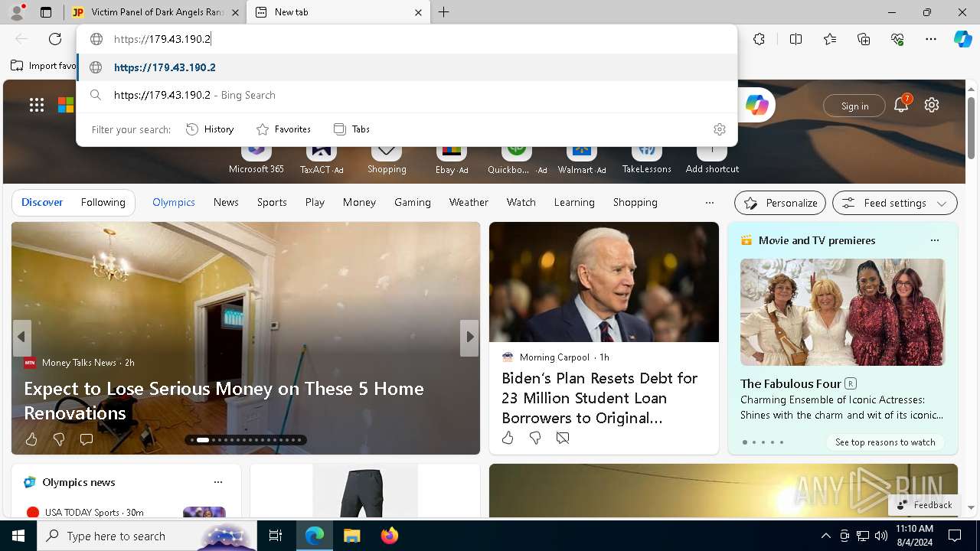
Task: Expand Feed settings dropdown
Action: click(895, 203)
